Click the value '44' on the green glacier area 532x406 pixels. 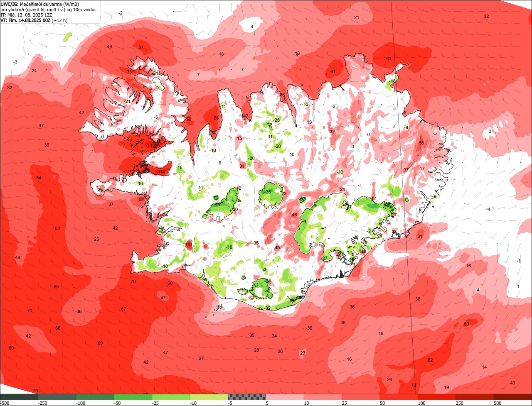click(x=218, y=204)
